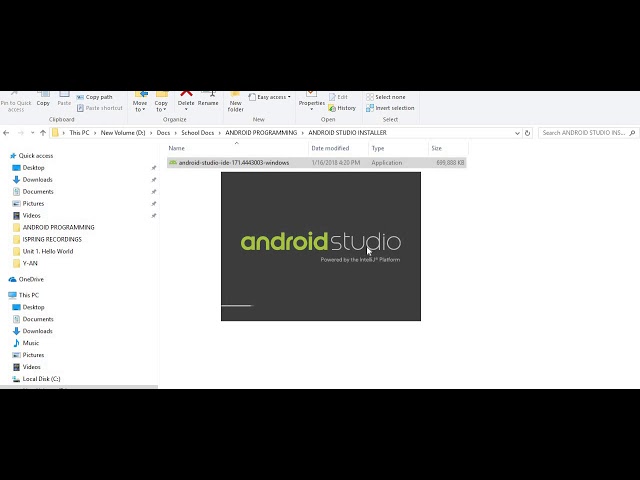Click the Copy ribbon button

[43, 99]
